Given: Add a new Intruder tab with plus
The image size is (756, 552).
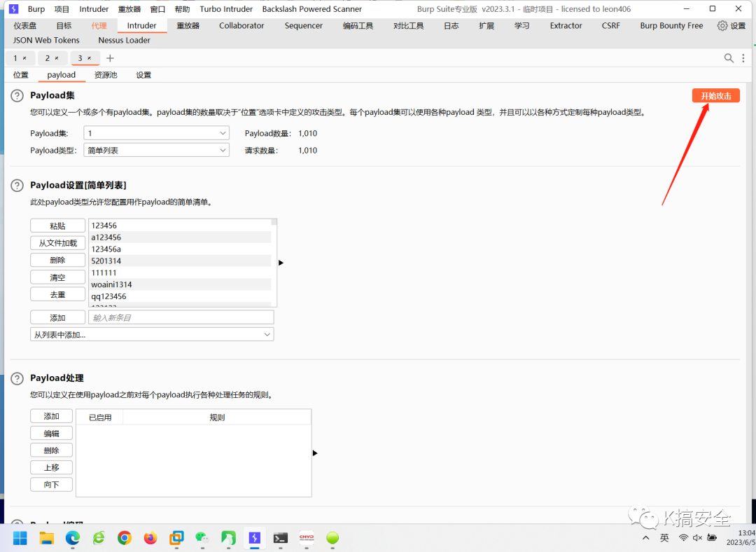Looking at the screenshot, I should coord(110,58).
